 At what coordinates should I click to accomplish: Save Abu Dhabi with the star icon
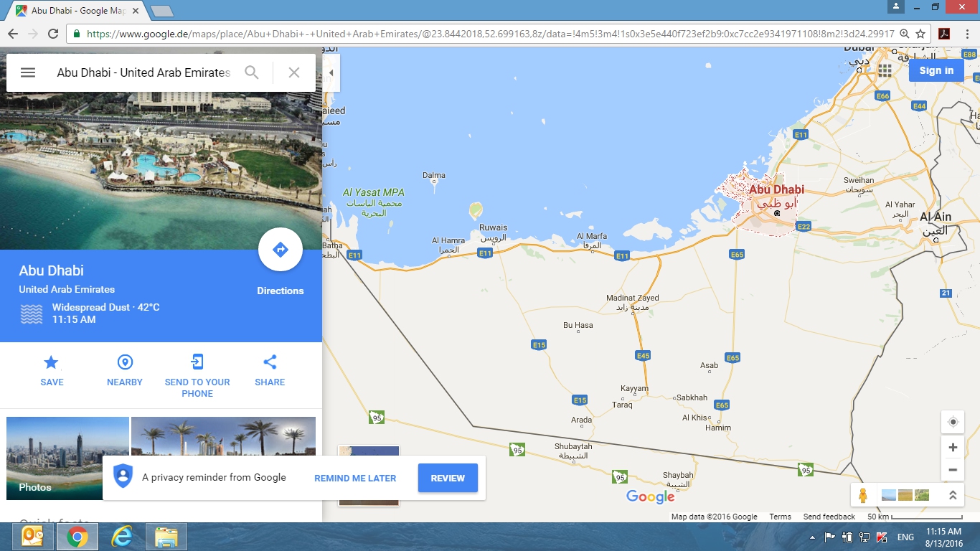52,362
